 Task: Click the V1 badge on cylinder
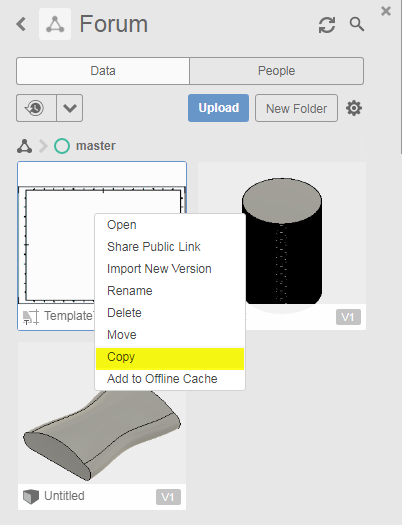coord(348,317)
